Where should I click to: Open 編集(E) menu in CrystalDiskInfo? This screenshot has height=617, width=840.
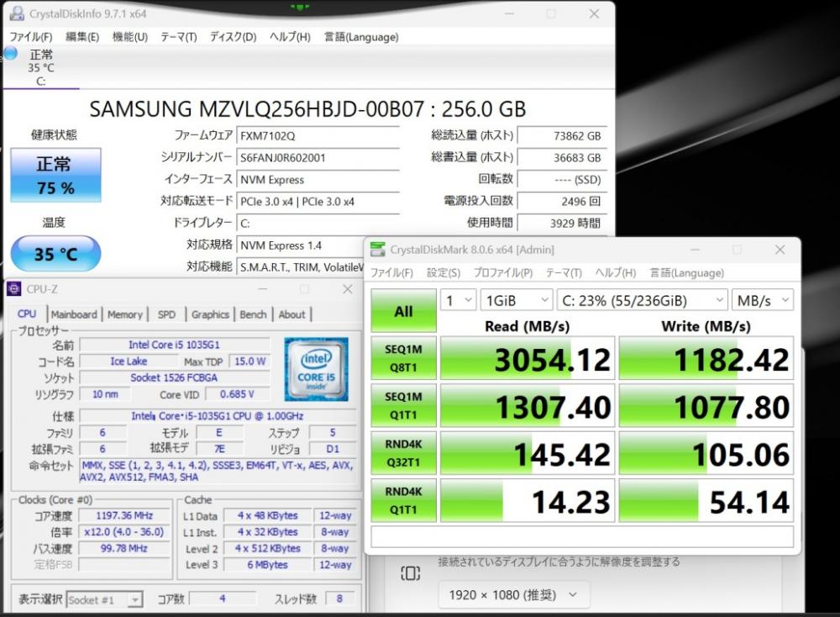[82, 37]
